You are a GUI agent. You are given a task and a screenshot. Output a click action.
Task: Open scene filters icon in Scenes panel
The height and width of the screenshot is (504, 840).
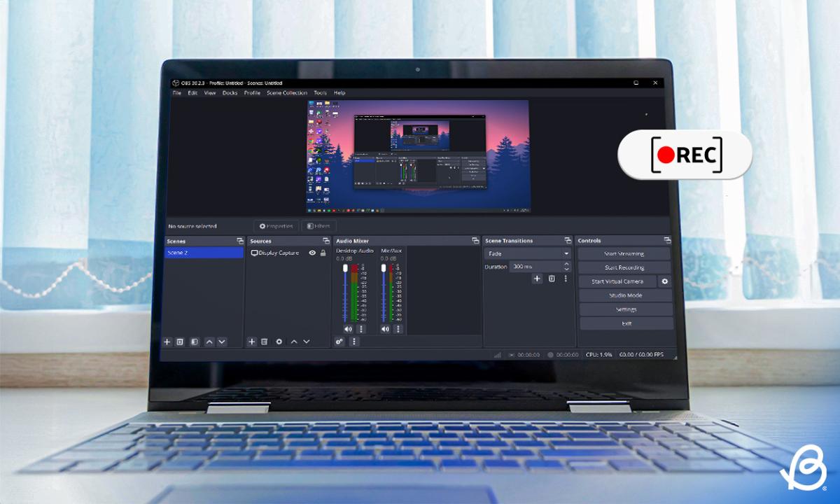pyautogui.click(x=194, y=342)
